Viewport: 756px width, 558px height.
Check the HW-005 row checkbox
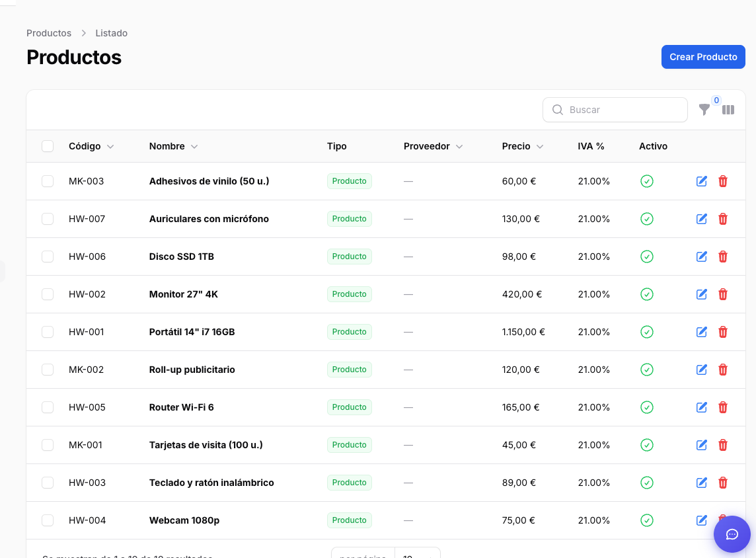[x=48, y=407]
